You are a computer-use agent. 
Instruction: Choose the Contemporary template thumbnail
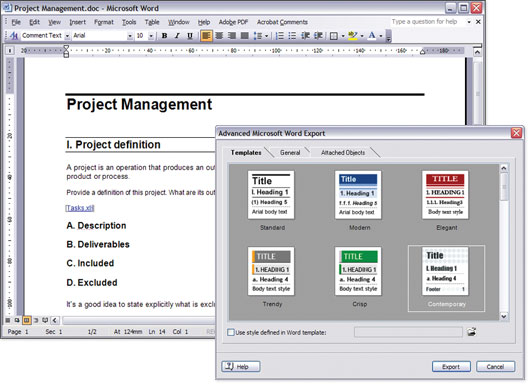pos(445,271)
